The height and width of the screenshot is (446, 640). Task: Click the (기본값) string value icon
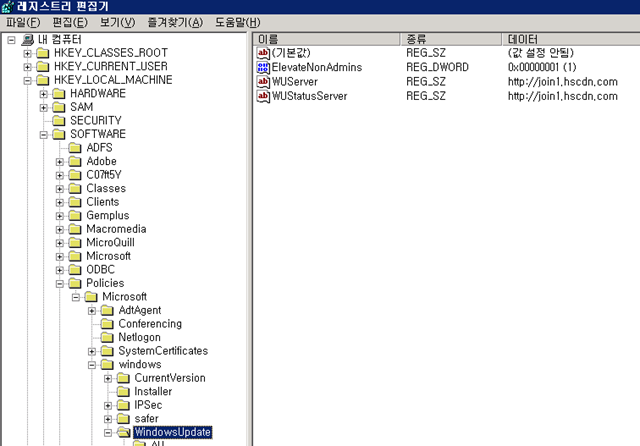pos(263,53)
